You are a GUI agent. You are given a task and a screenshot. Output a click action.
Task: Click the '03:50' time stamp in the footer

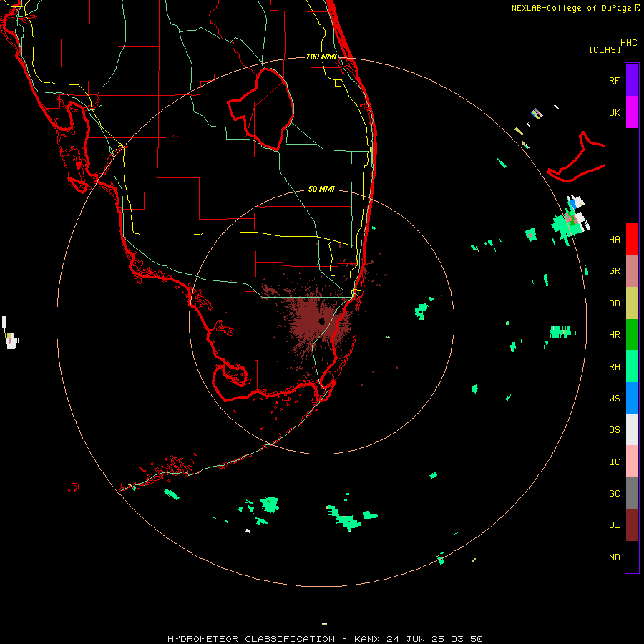(467, 639)
